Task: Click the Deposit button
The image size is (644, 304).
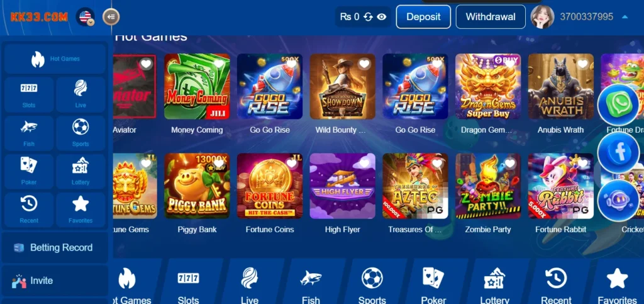Action: [423, 17]
